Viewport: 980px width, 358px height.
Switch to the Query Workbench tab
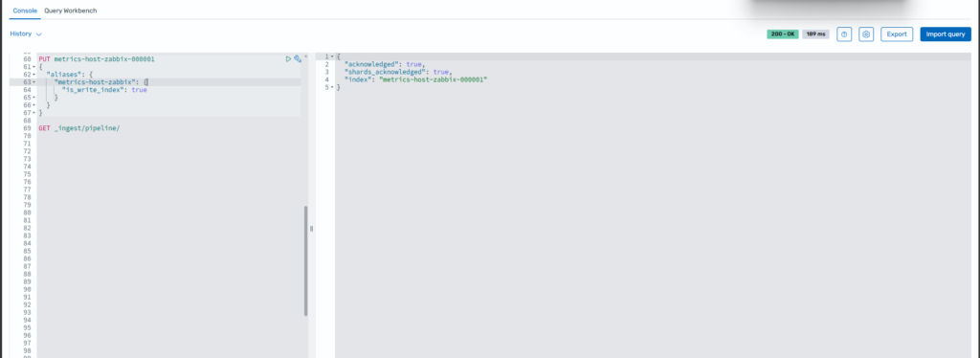[x=71, y=11]
